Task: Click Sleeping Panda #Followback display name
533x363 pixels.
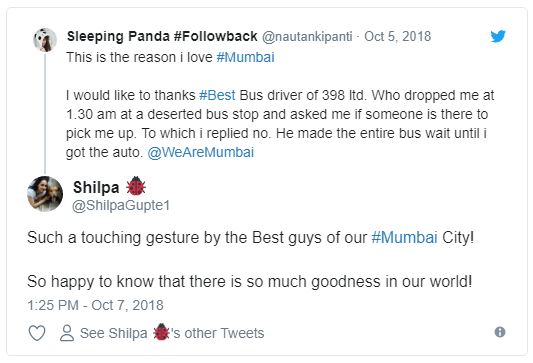Action: pyautogui.click(x=162, y=36)
